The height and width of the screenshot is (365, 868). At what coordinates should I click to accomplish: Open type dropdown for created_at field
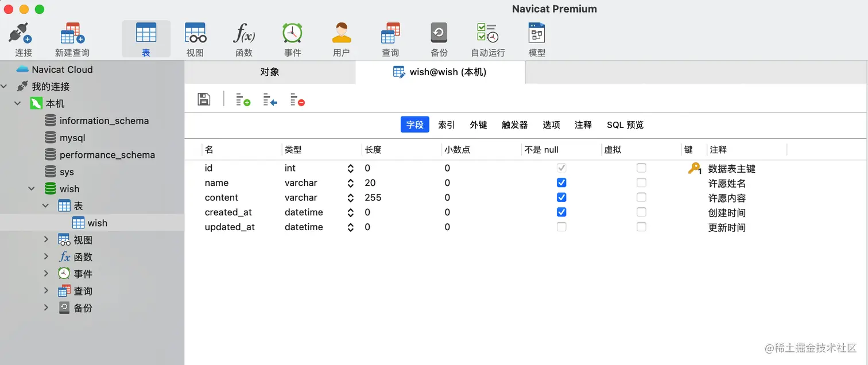(x=350, y=212)
